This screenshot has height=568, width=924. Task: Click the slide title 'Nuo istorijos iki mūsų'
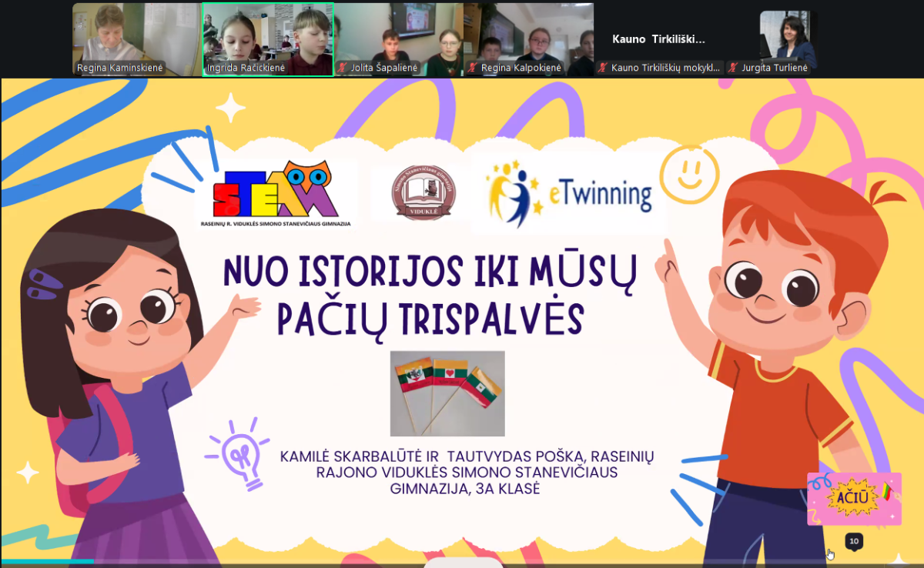click(430, 273)
